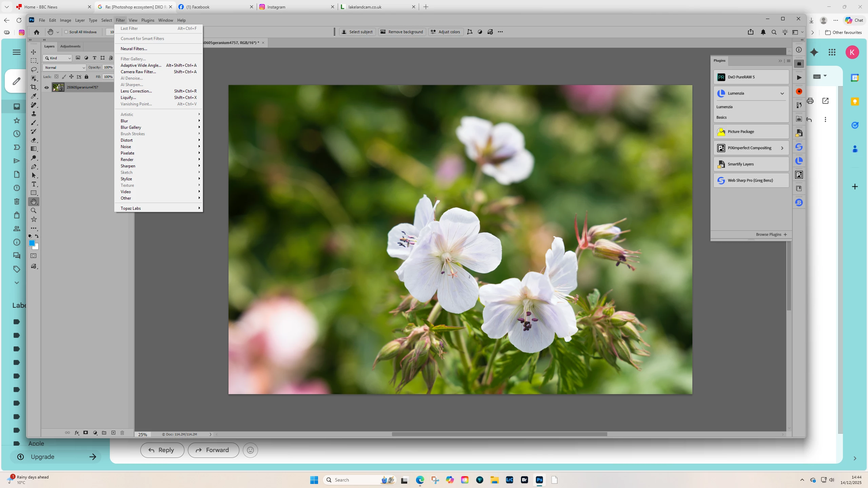Open the layer Kind filter dropdown
The image size is (868, 488).
(x=58, y=58)
